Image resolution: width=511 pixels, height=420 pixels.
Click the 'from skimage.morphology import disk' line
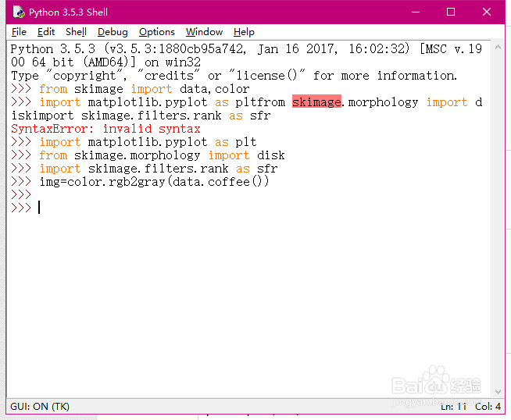(162, 155)
